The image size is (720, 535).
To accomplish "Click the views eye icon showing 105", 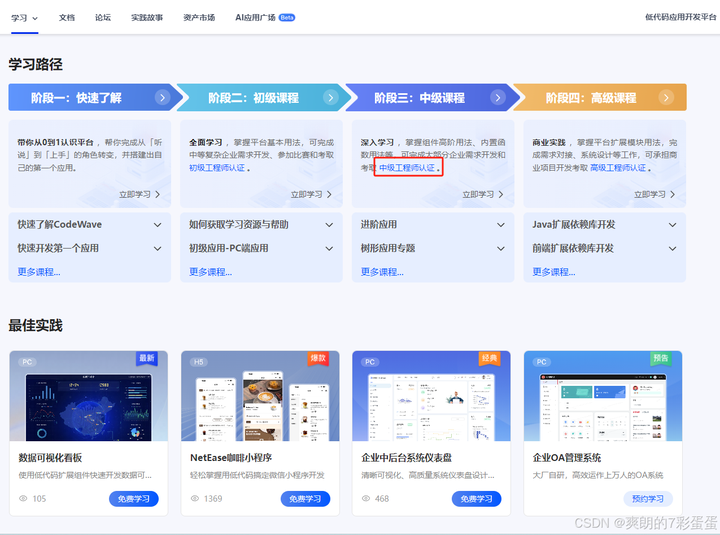I will [23, 499].
